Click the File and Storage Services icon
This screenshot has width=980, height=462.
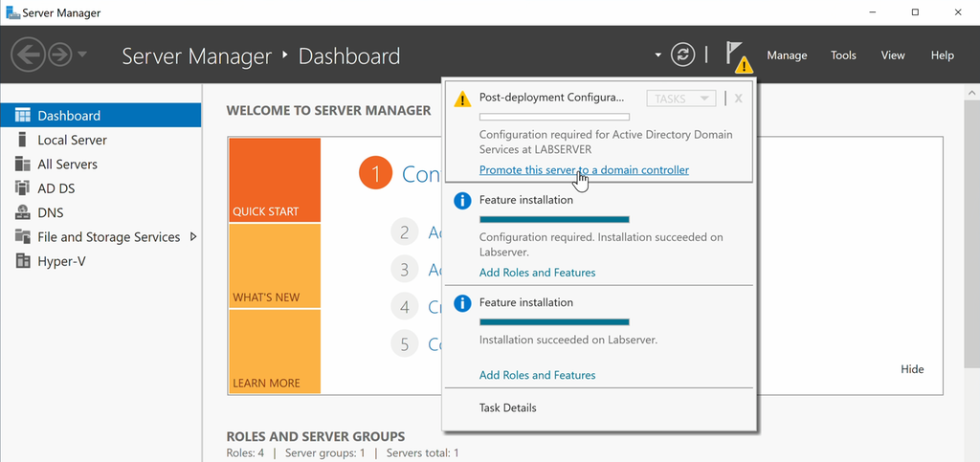(23, 237)
